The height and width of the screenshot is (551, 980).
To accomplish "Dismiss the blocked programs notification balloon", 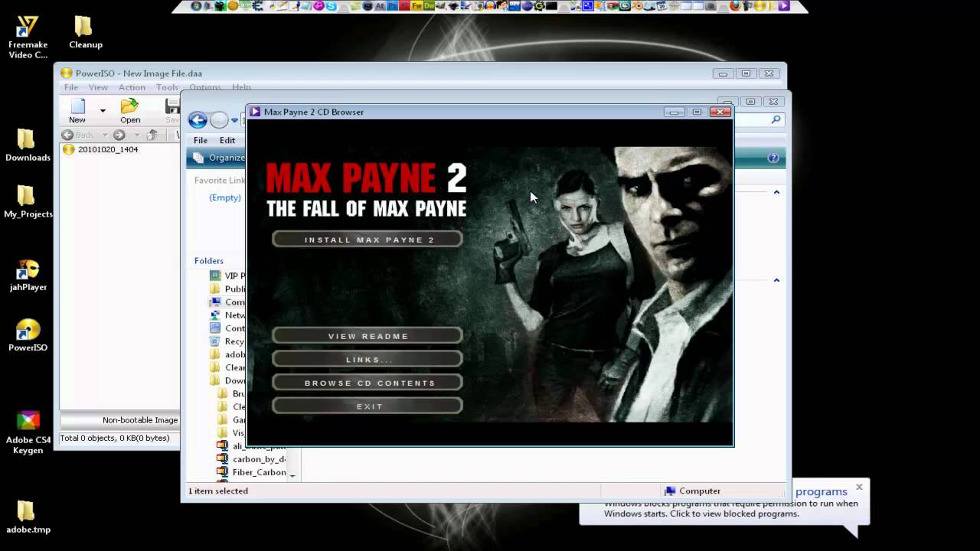I will coord(859,487).
